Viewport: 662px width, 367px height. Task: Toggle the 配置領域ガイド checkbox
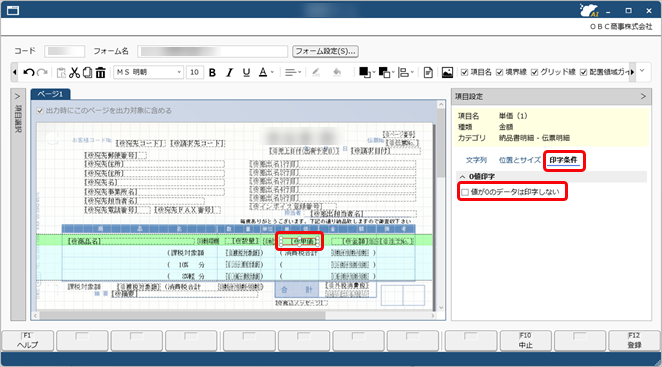583,72
